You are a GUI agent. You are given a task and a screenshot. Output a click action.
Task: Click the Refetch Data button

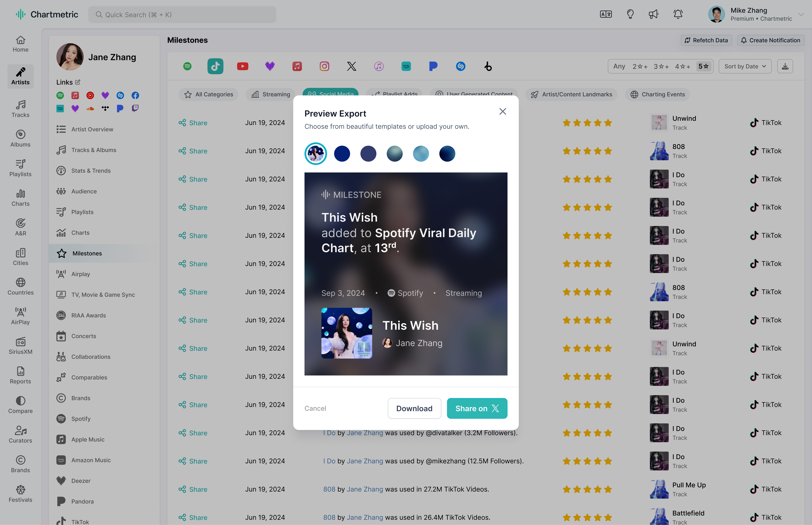(x=706, y=40)
